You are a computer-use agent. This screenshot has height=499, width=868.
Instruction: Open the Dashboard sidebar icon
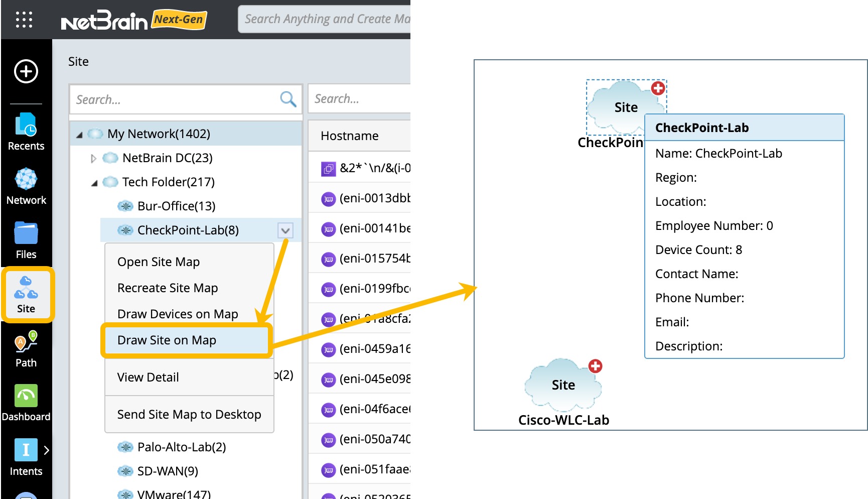pyautogui.click(x=26, y=403)
